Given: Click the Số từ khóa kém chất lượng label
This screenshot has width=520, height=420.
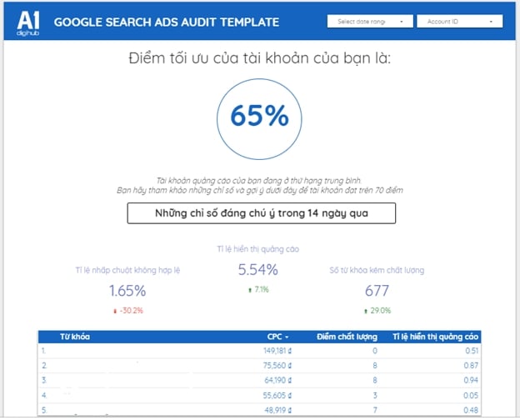Looking at the screenshot, I should click(377, 270).
